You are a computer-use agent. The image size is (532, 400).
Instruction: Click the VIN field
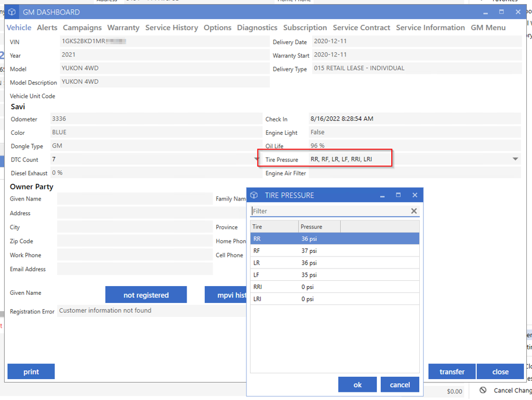click(165, 41)
